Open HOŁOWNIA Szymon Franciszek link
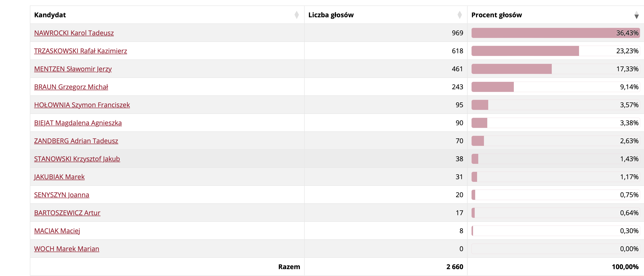644x276 pixels. (x=82, y=105)
